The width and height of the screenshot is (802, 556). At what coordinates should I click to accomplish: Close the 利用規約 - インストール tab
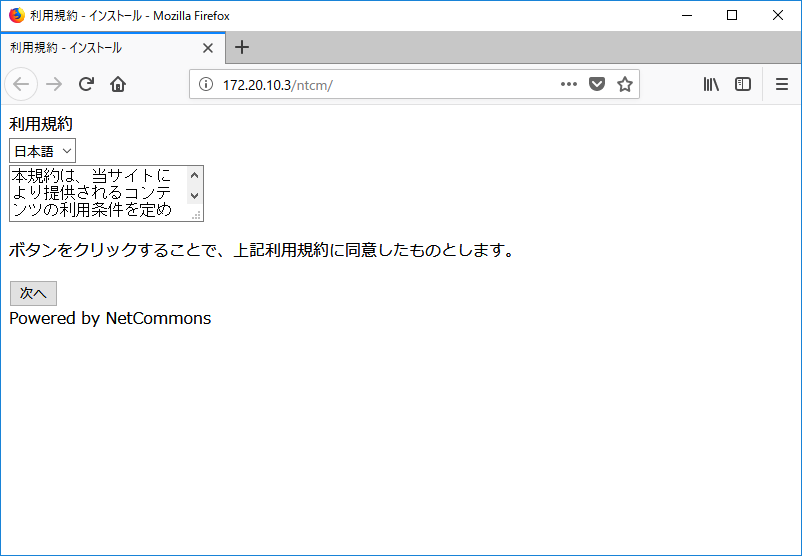click(x=208, y=48)
